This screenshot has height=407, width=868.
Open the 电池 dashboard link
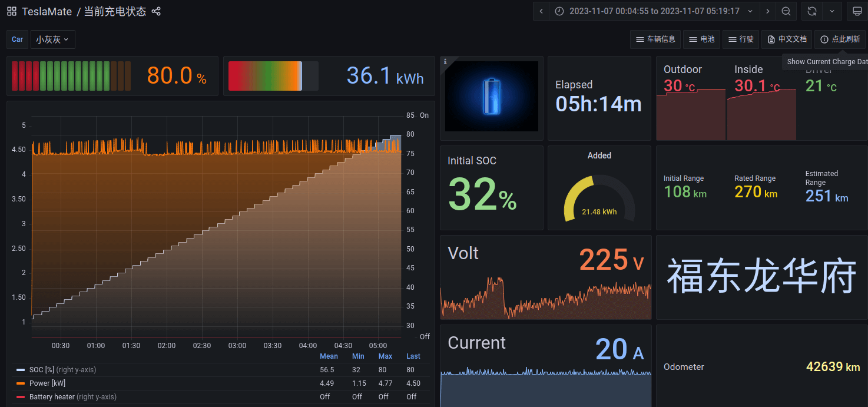pos(701,39)
